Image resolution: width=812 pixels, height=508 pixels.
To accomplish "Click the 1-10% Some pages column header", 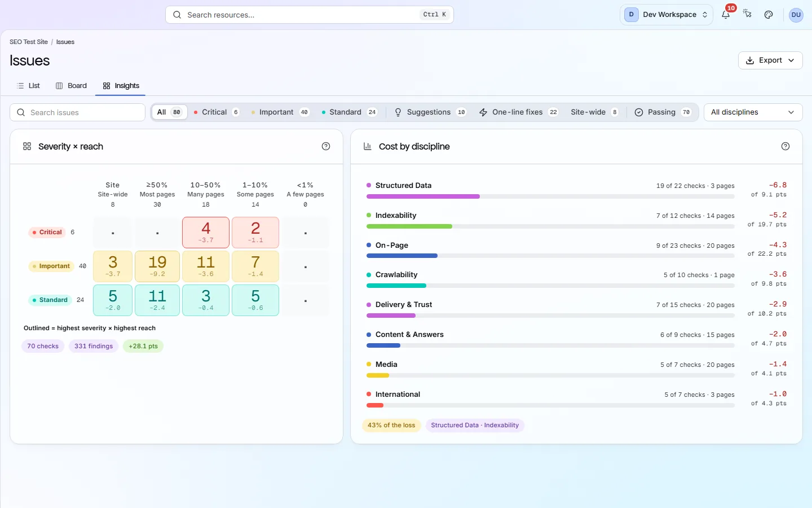I will (255, 195).
